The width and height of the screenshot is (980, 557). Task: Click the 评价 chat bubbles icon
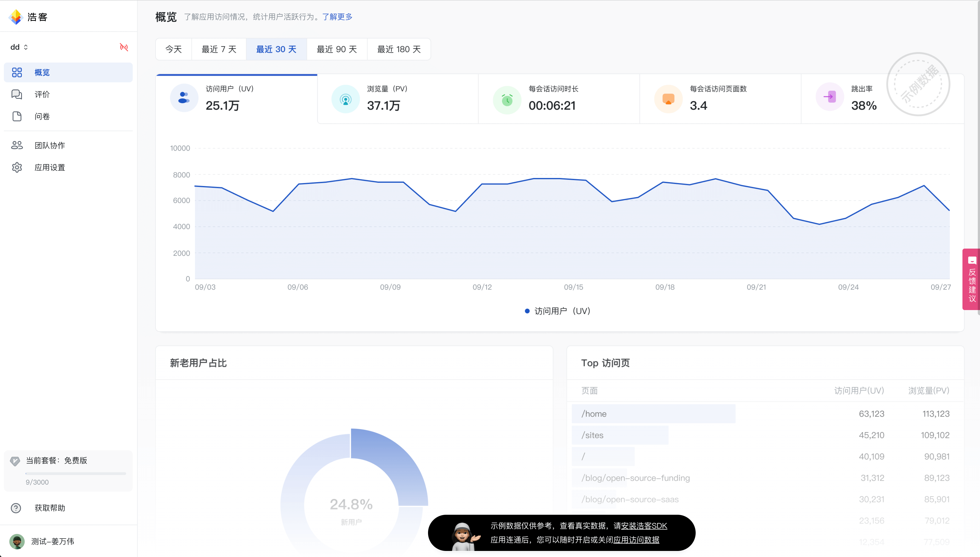pos(17,94)
